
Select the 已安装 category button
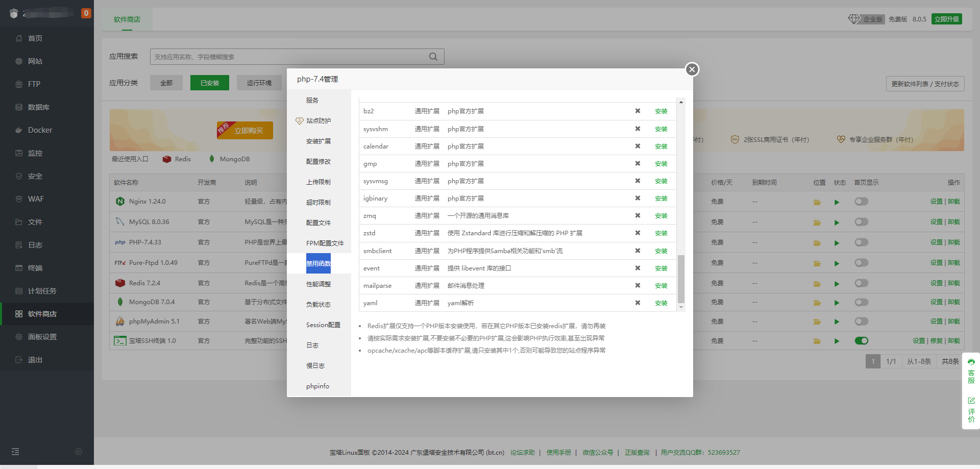coord(210,83)
